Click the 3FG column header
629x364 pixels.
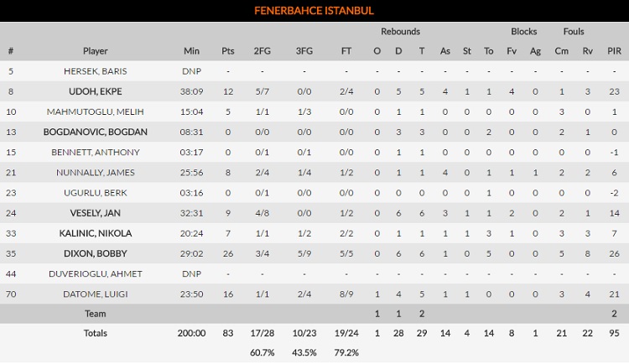[x=304, y=51]
